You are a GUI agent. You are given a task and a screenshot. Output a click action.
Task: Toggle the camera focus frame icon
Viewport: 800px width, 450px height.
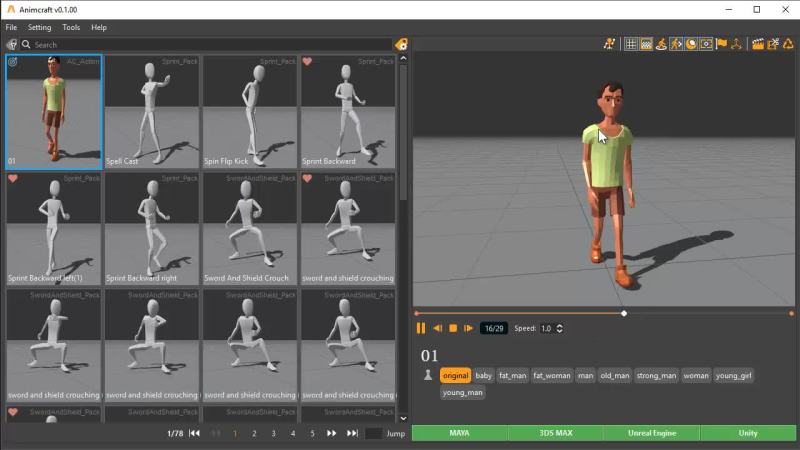tap(706, 44)
